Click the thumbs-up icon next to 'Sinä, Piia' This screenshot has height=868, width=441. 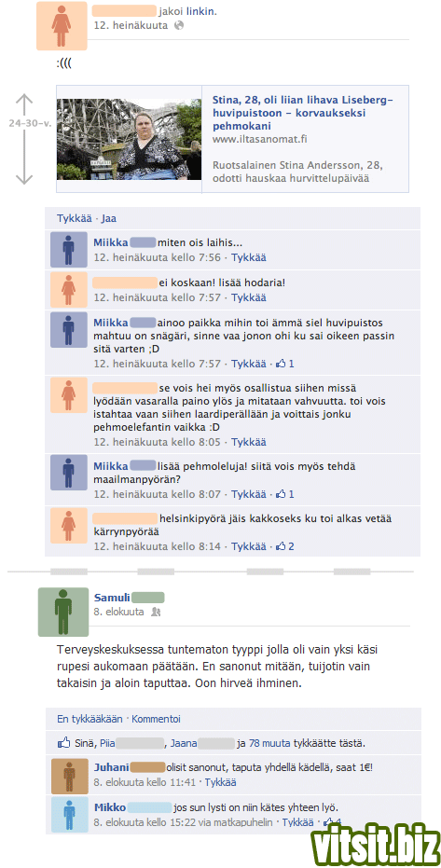point(64,743)
